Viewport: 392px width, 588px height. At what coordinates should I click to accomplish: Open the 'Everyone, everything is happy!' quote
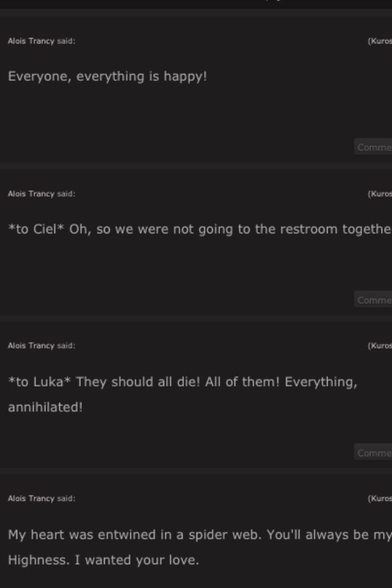click(x=107, y=77)
